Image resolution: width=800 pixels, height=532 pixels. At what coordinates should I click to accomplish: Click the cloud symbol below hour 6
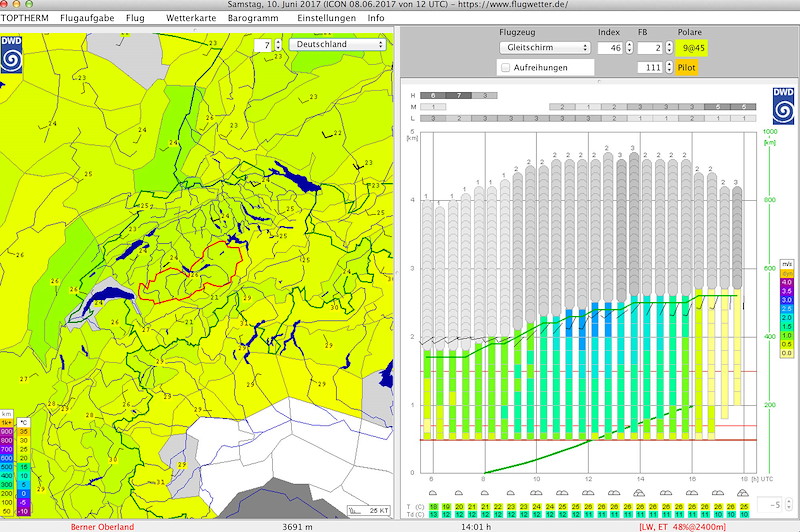pos(432,493)
